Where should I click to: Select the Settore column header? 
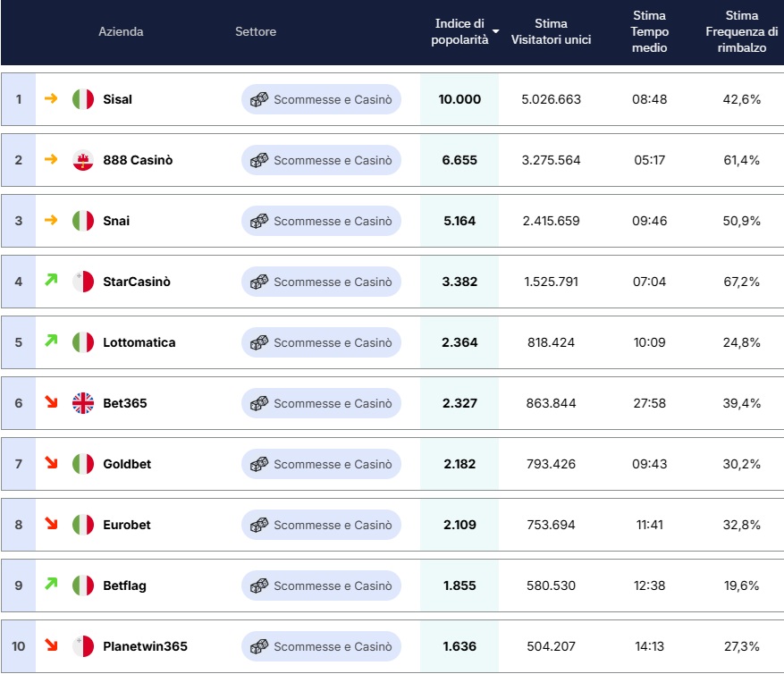tap(256, 31)
